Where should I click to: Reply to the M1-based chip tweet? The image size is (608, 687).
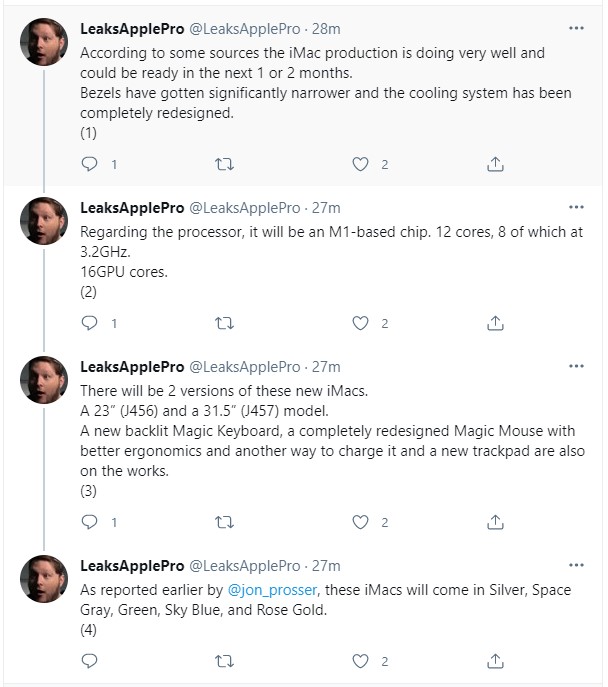pyautogui.click(x=90, y=323)
